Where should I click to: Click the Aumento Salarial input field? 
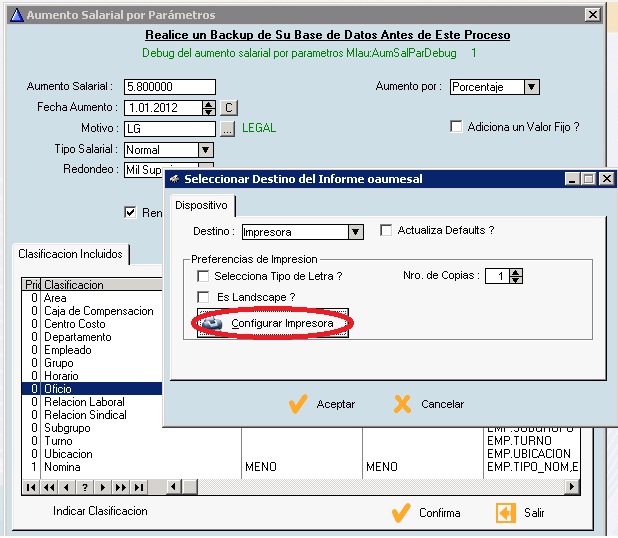[x=169, y=87]
